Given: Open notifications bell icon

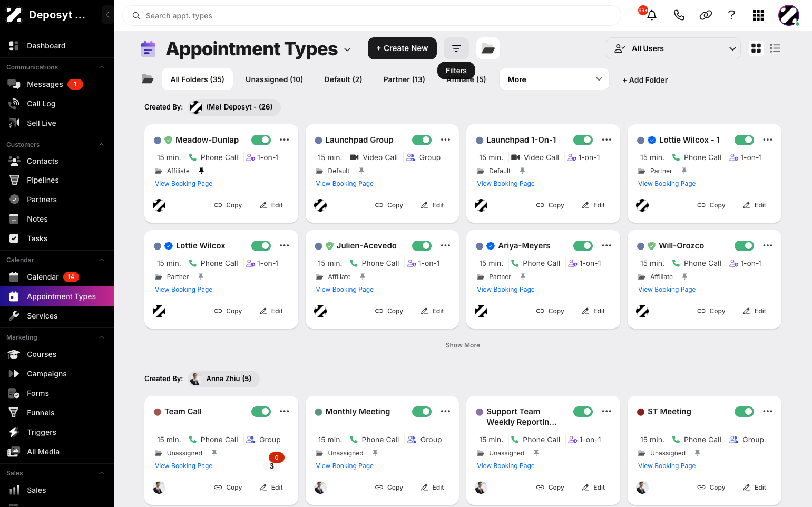Looking at the screenshot, I should pyautogui.click(x=652, y=15).
